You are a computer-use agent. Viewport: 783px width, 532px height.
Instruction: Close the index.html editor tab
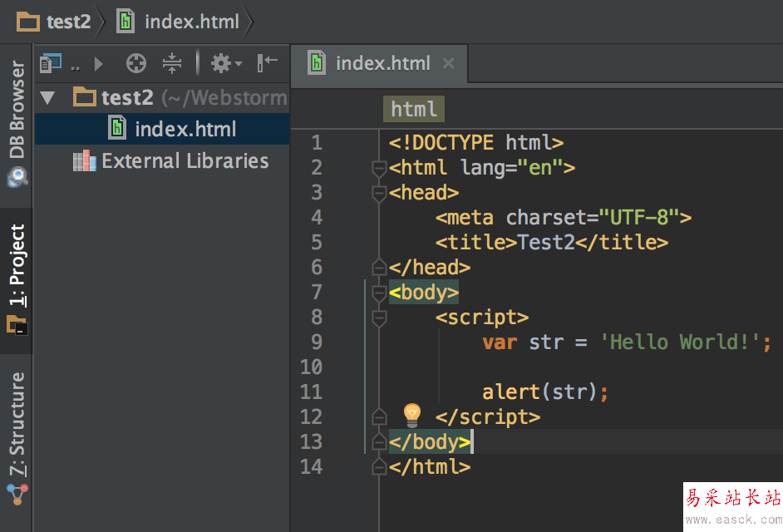pos(449,63)
